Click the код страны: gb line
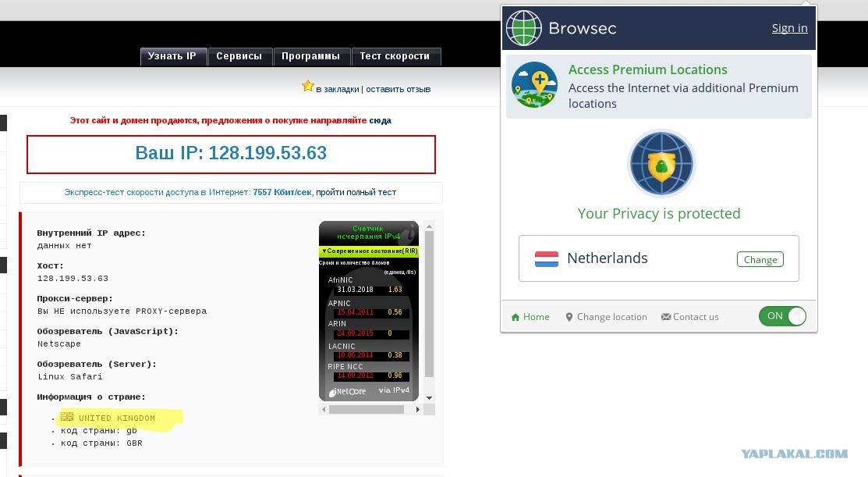The image size is (868, 477). click(98, 430)
